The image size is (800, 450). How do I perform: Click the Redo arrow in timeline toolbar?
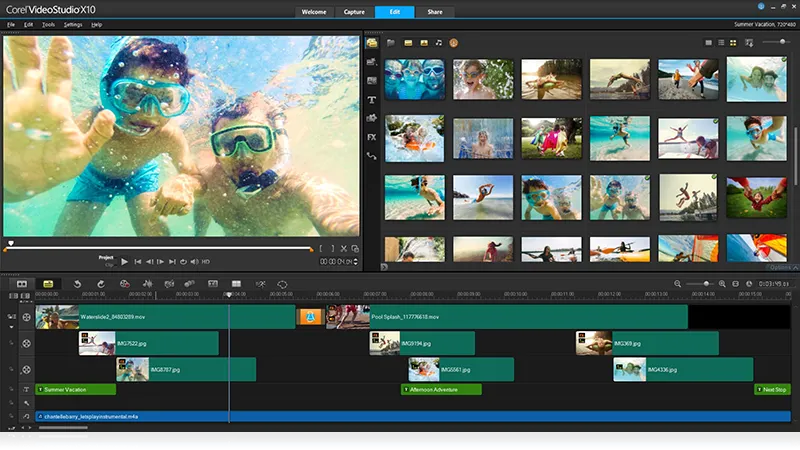click(101, 284)
